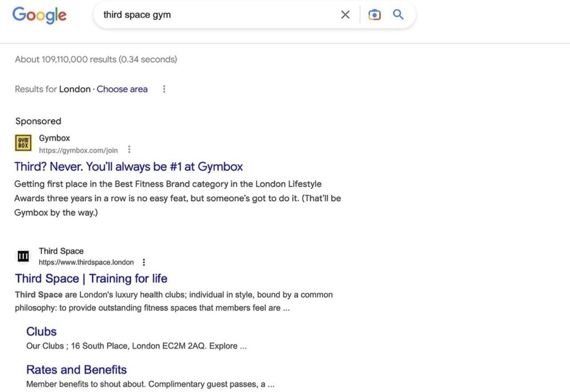Open the three-dot menu beside thirdspace.london URL
The height and width of the screenshot is (392, 570).
[x=144, y=262]
